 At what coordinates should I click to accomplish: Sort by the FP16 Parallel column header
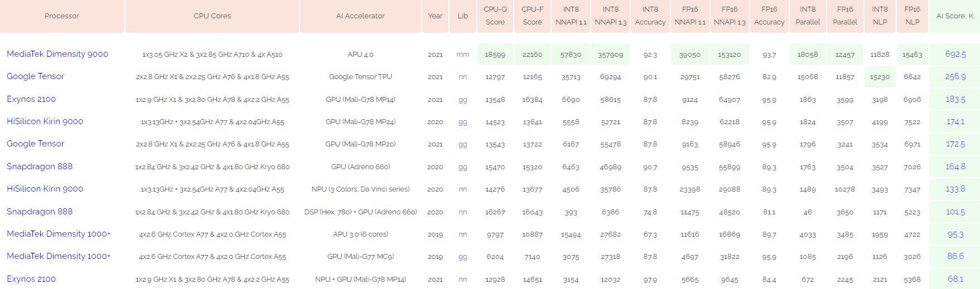click(x=845, y=16)
